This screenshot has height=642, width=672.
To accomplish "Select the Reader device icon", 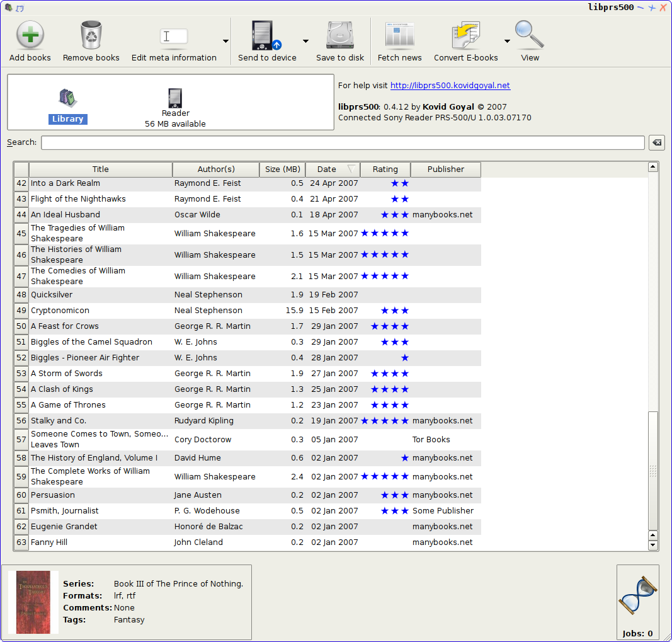I will pos(175,98).
